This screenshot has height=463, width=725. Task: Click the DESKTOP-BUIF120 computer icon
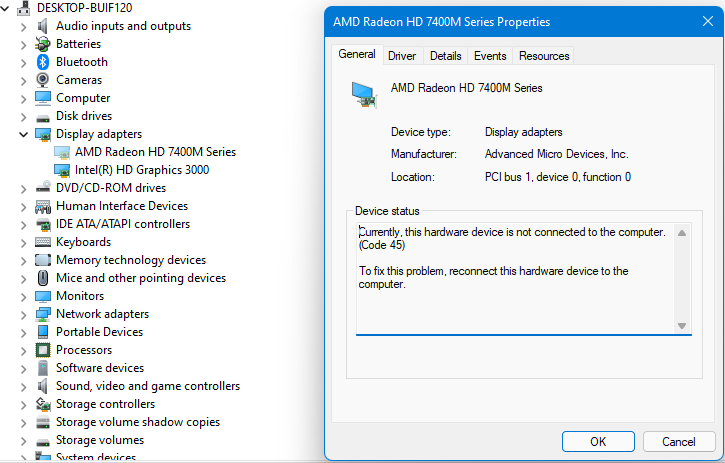coord(24,8)
